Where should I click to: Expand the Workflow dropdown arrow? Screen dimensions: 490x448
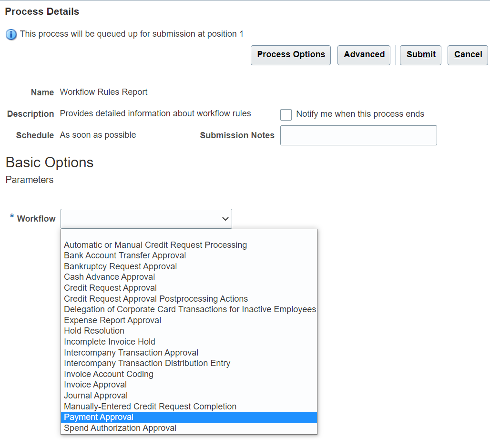point(225,219)
